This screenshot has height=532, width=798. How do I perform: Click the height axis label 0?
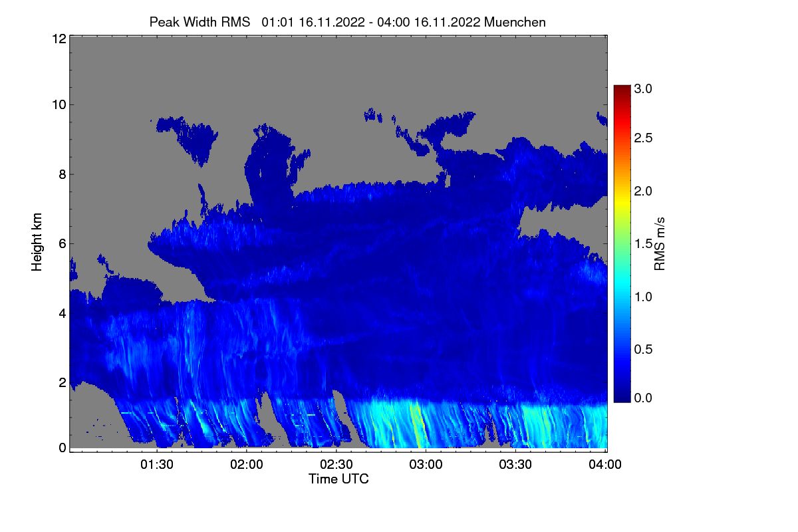pos(62,448)
